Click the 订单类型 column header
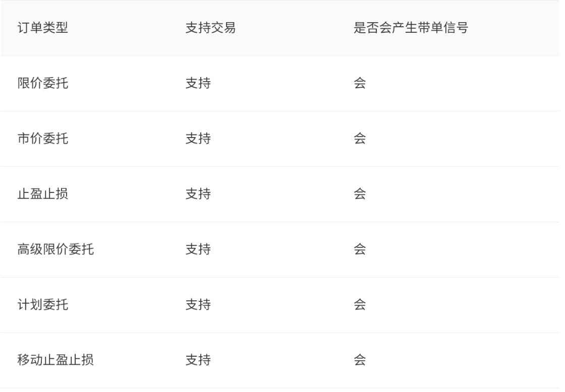565x392 pixels. click(x=43, y=28)
